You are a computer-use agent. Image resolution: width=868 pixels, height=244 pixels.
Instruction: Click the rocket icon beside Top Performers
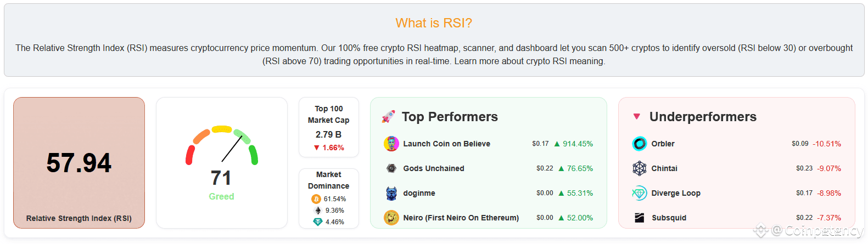(388, 116)
